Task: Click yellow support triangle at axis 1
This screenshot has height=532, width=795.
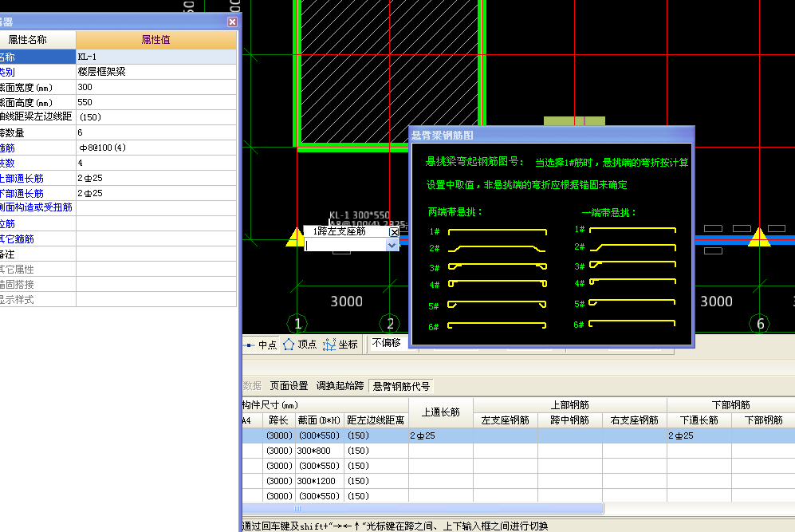Action: click(x=294, y=238)
